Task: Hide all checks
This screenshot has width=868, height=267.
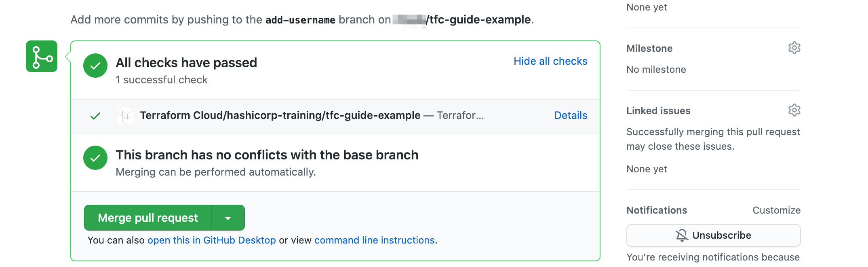Action: click(550, 61)
